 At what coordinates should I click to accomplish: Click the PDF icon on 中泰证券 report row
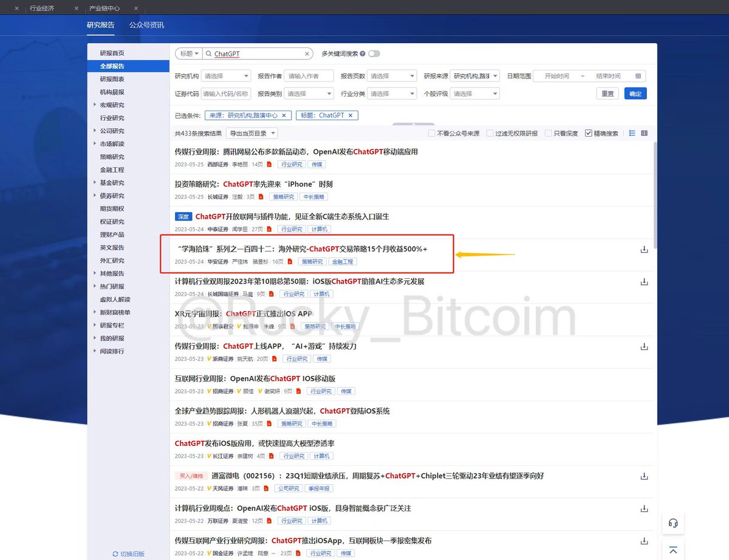[x=270, y=230]
